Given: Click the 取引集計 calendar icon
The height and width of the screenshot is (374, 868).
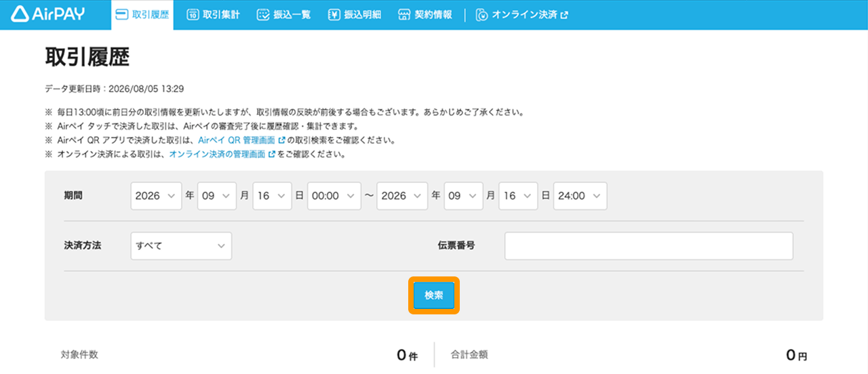Looking at the screenshot, I should [193, 15].
